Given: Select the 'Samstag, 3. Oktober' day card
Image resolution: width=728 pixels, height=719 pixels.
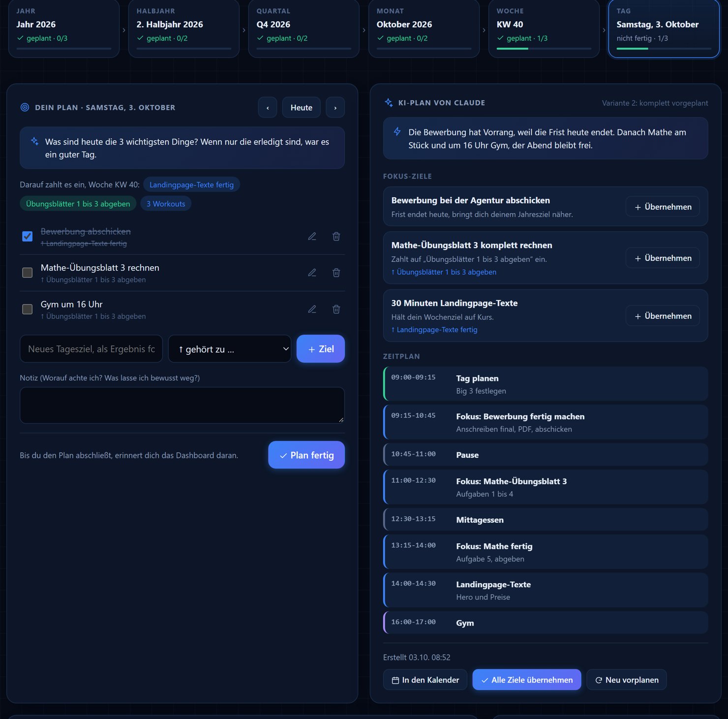Looking at the screenshot, I should click(x=664, y=29).
